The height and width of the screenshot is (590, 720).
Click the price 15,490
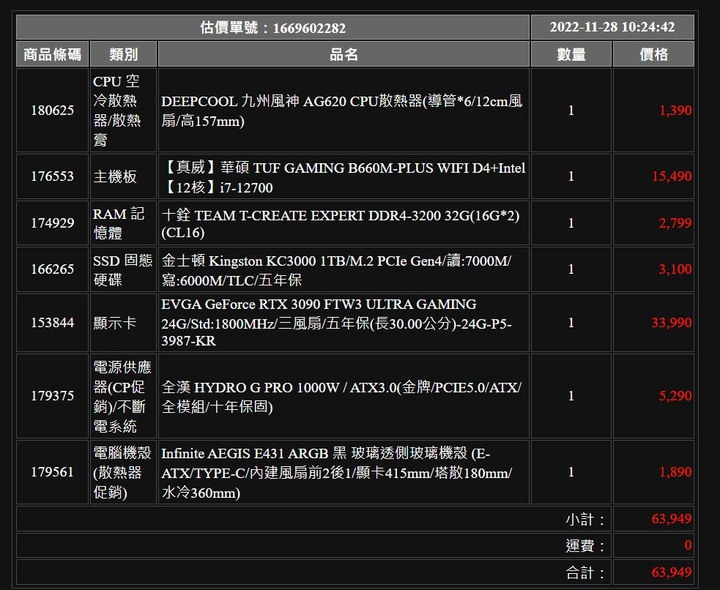point(671,176)
